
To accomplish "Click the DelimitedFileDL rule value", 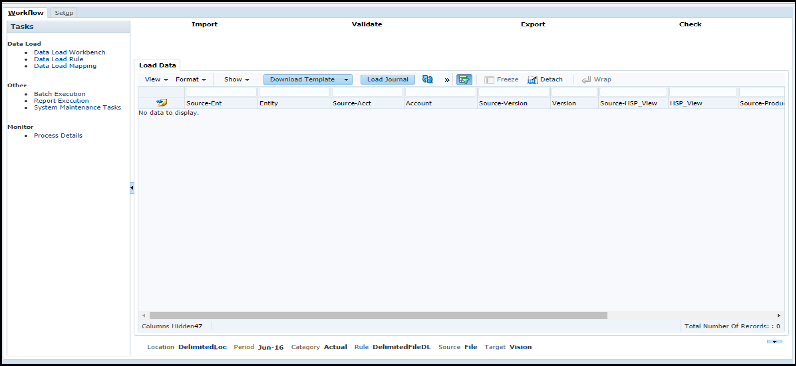I will click(x=402, y=347).
